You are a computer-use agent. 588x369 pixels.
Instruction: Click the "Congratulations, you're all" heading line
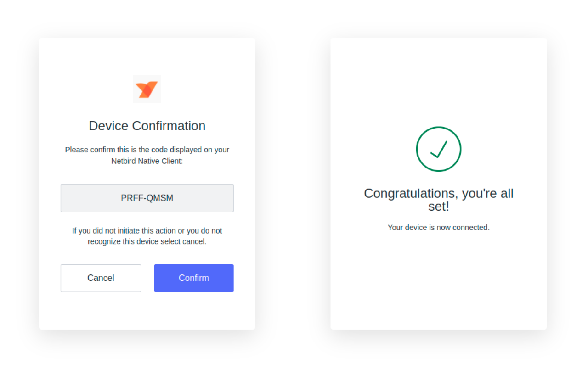pyautogui.click(x=439, y=193)
